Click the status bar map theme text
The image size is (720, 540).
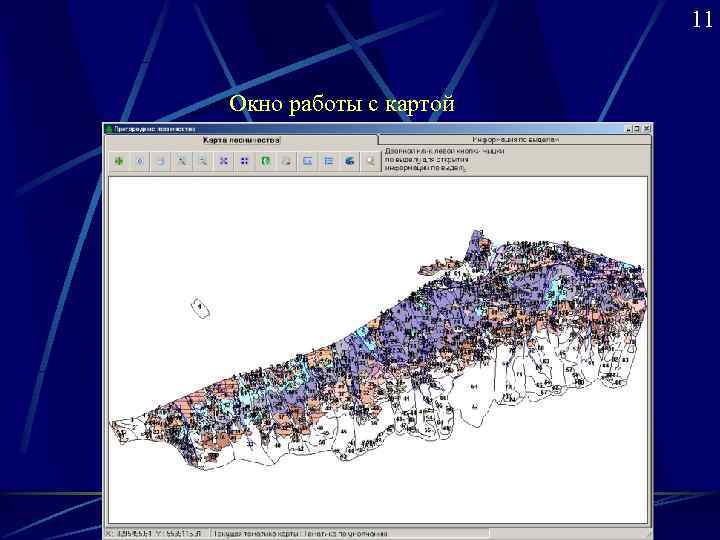tap(301, 534)
